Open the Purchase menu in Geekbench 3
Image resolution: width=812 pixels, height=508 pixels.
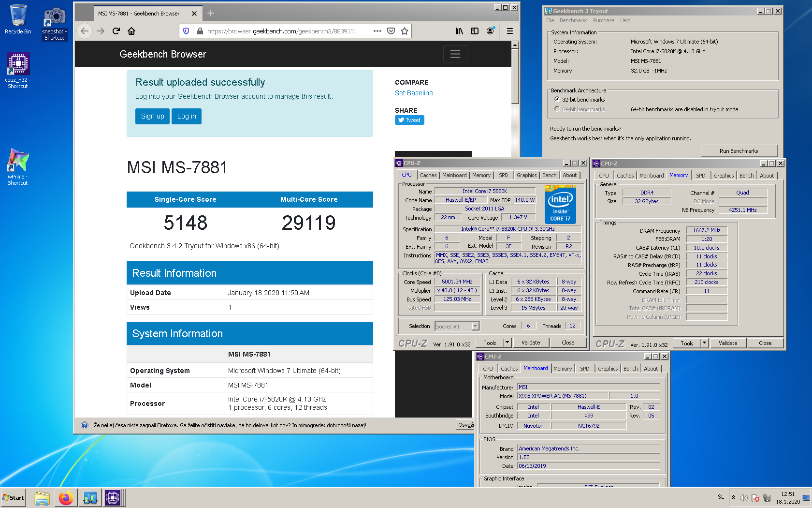coord(604,20)
